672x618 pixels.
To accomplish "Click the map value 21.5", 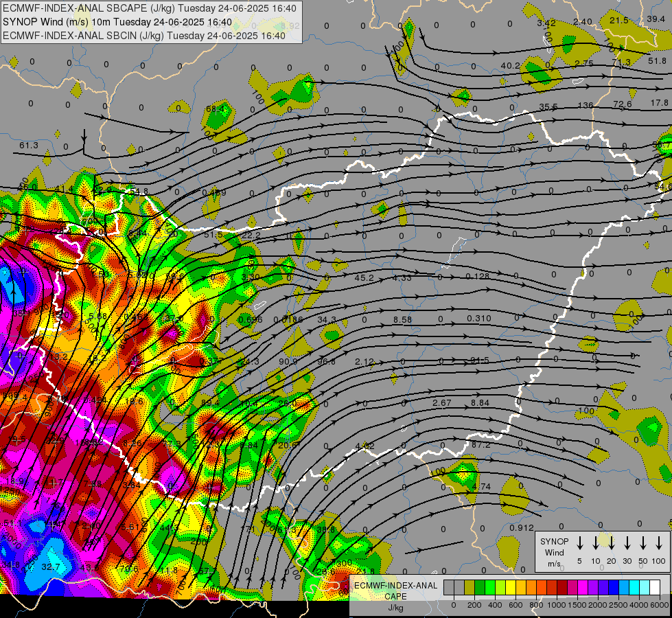I will pos(619,21).
